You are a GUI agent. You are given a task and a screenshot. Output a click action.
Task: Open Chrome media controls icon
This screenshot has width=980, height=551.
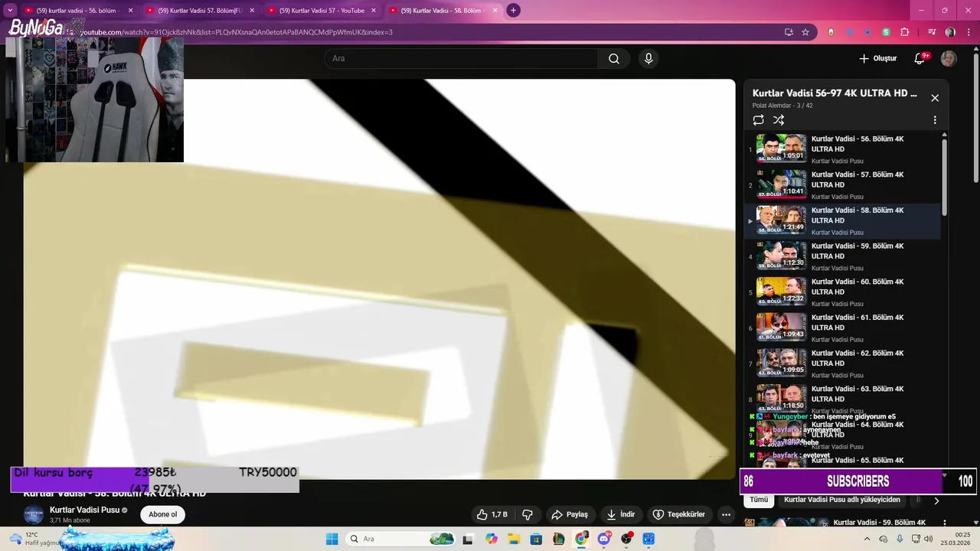pyautogui.click(x=932, y=32)
